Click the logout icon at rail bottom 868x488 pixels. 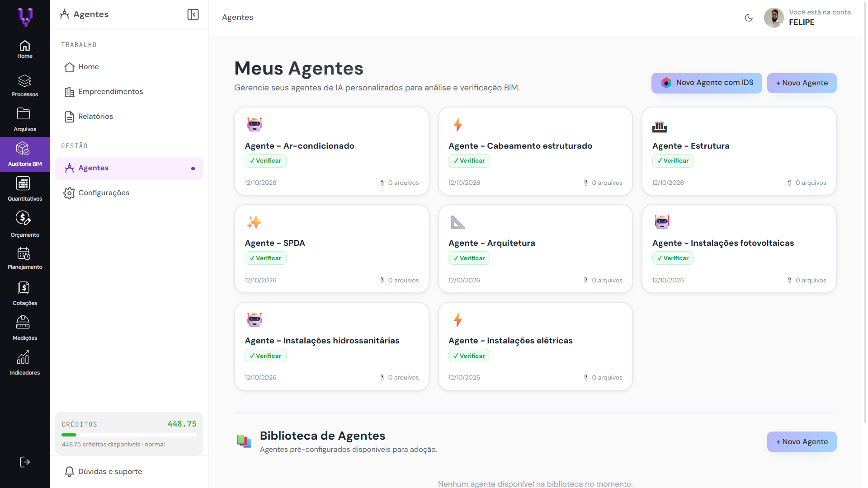(25, 462)
